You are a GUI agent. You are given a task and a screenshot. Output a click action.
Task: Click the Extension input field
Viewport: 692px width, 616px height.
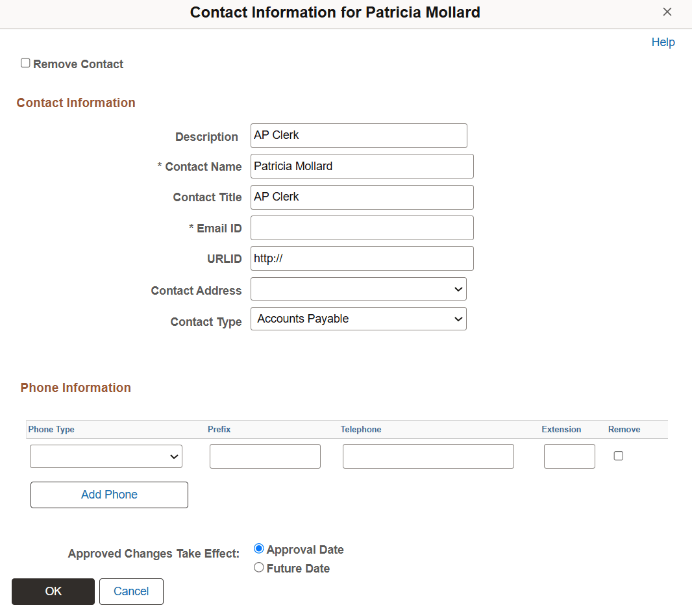pos(569,456)
